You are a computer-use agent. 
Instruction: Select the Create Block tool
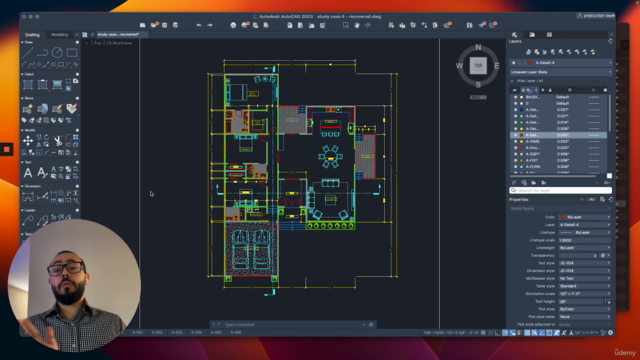click(28, 109)
